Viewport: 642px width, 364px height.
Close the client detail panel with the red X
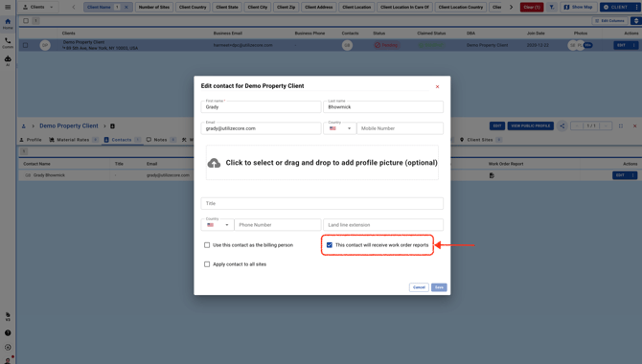(634, 126)
